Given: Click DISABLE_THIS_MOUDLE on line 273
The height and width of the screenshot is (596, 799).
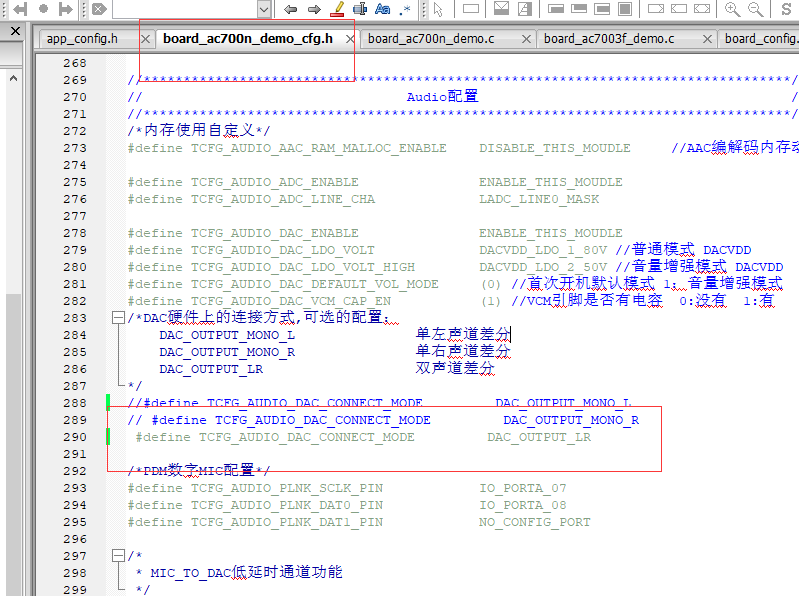Looking at the screenshot, I should click(x=555, y=148).
